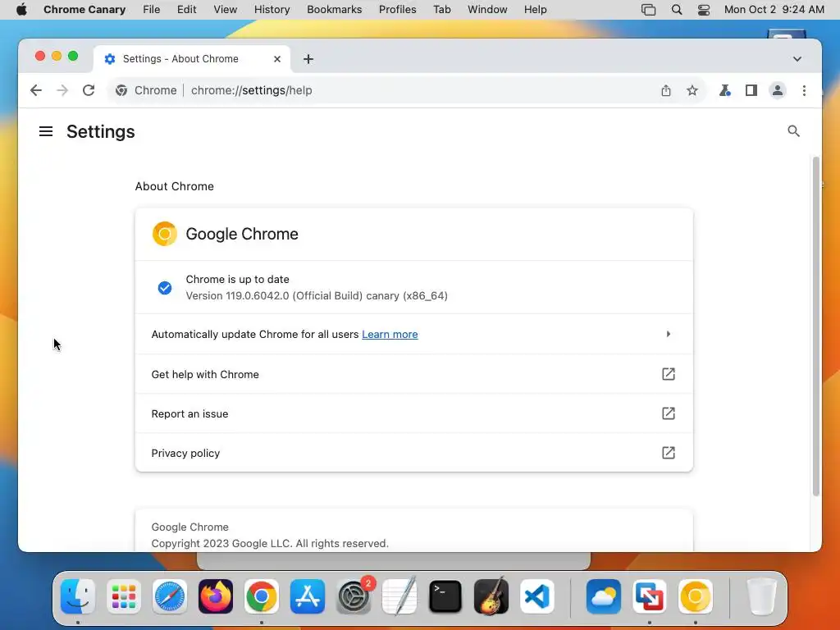Open the Help menu
This screenshot has width=840, height=630.
click(535, 10)
